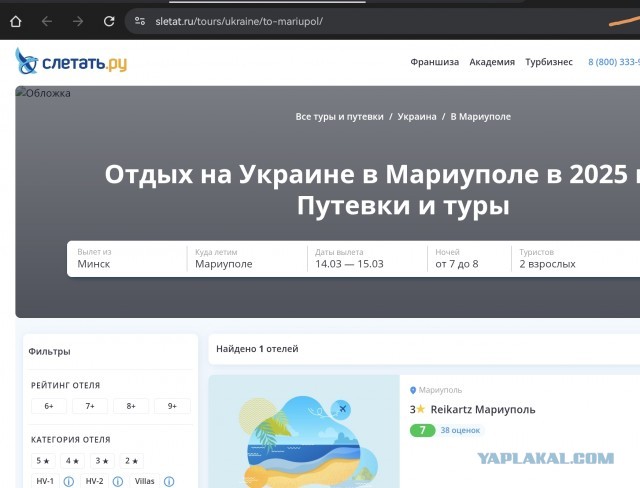Image resolution: width=640 pixels, height=488 pixels.
Task: Show info icon next to HV-2
Action: tap(118, 481)
